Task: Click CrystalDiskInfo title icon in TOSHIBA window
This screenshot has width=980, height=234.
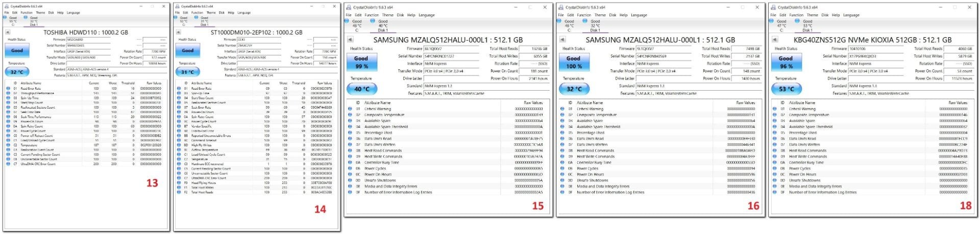Action: coord(7,6)
